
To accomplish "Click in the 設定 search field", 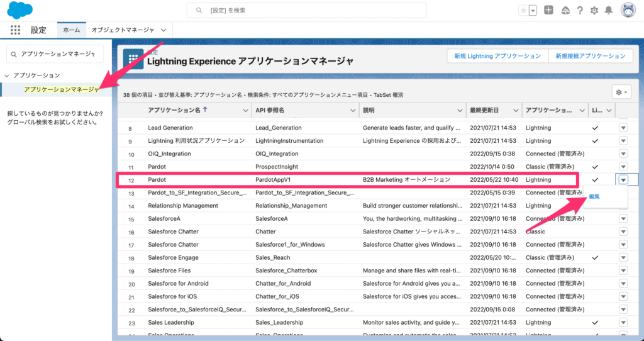I will (306, 10).
